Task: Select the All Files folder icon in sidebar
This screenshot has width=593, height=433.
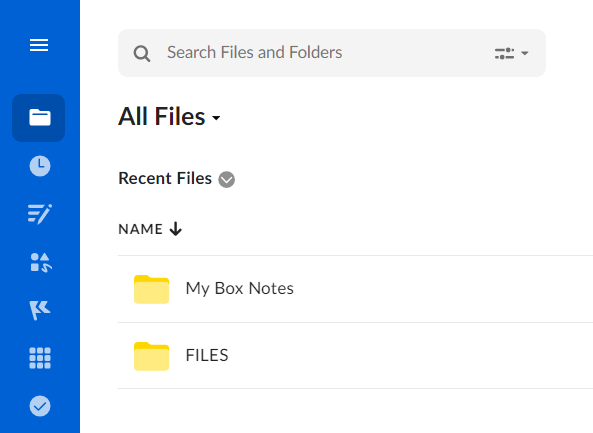Action: click(39, 118)
